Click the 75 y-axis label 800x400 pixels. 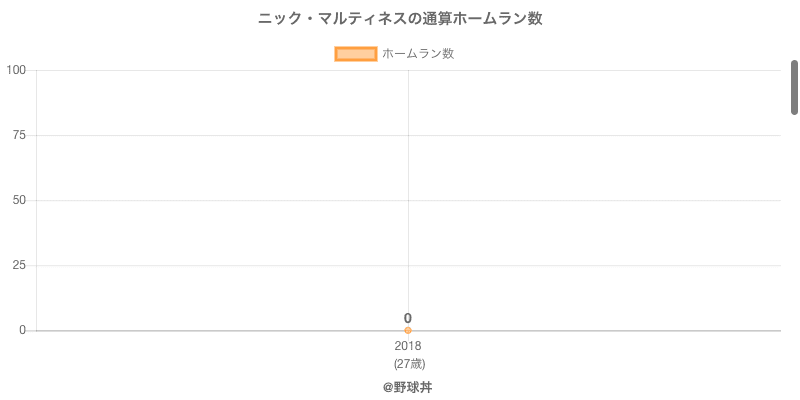pos(19,135)
